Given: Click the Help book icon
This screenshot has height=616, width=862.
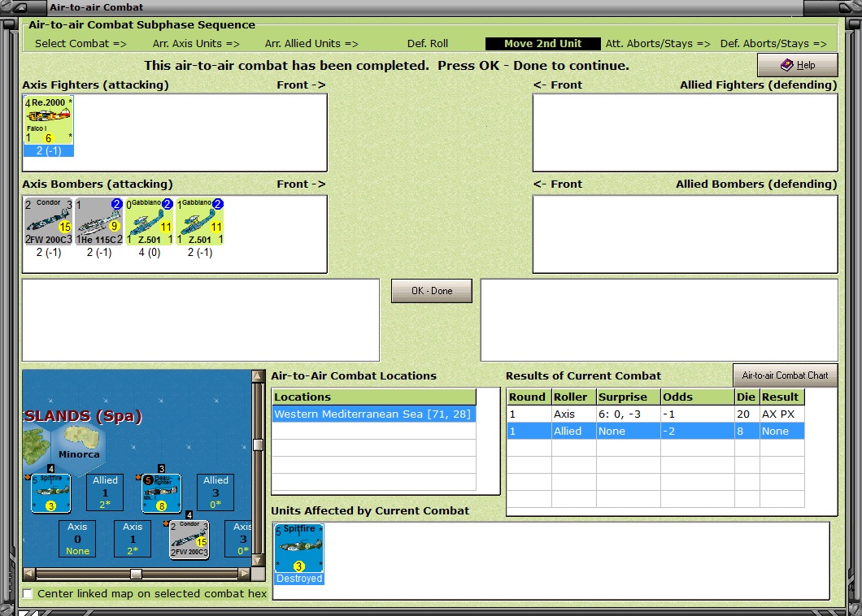Looking at the screenshot, I should [x=786, y=65].
